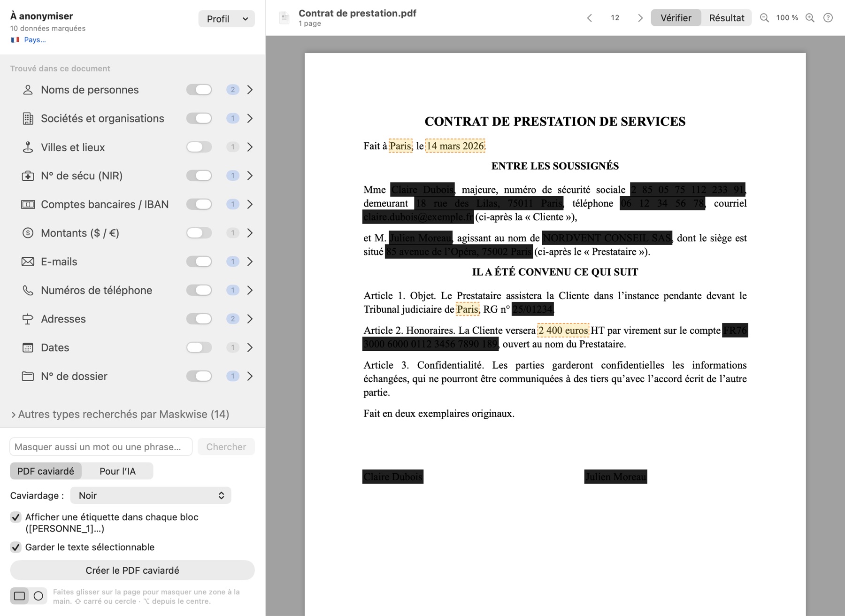Click the Chercher button
Screen dimensions: 845x616
click(226, 447)
